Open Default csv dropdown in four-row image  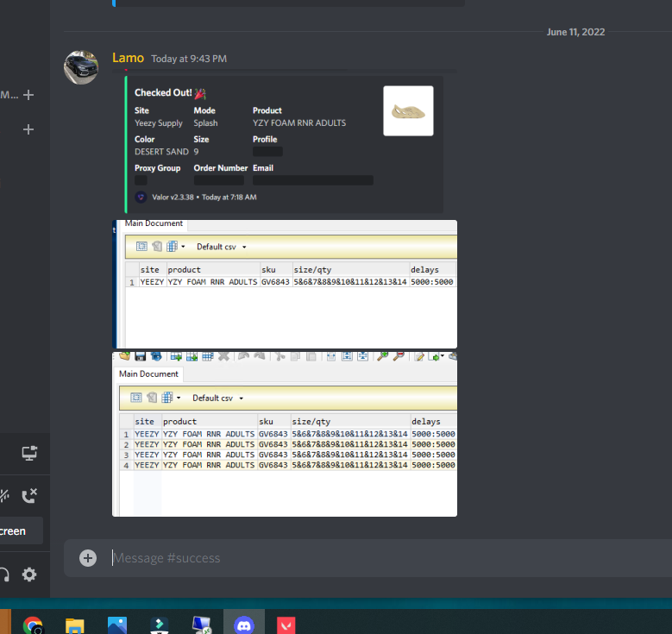point(217,398)
